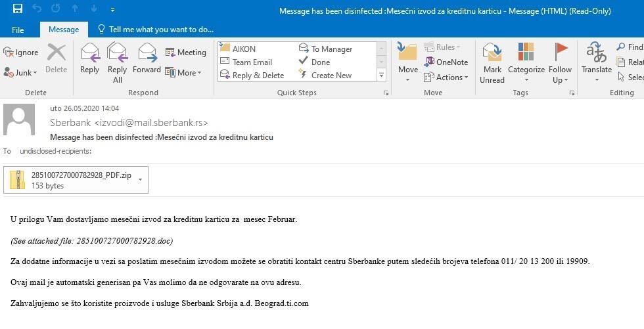Image resolution: width=644 pixels, height=329 pixels.
Task: Click the Tell me what you want to do box
Action: 156,30
